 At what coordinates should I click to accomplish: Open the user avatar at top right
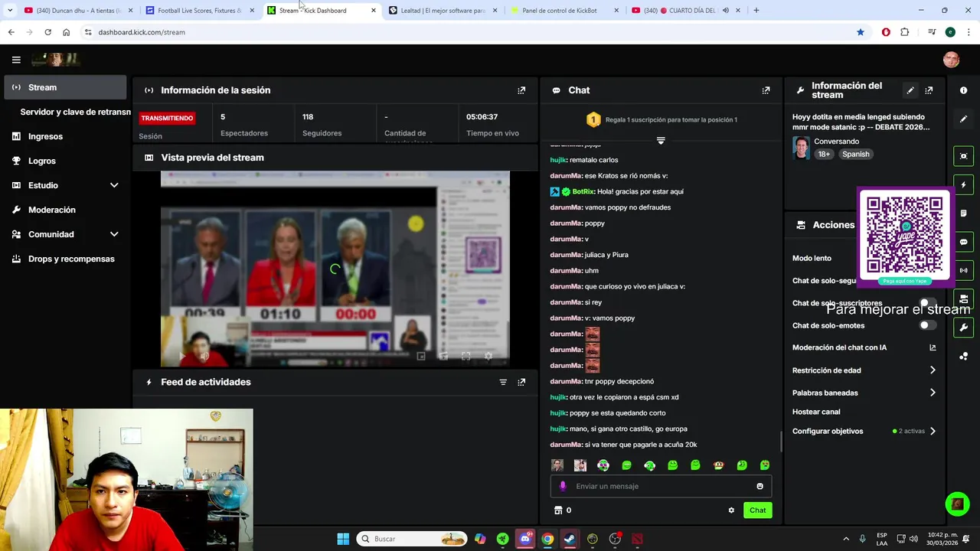pyautogui.click(x=951, y=60)
